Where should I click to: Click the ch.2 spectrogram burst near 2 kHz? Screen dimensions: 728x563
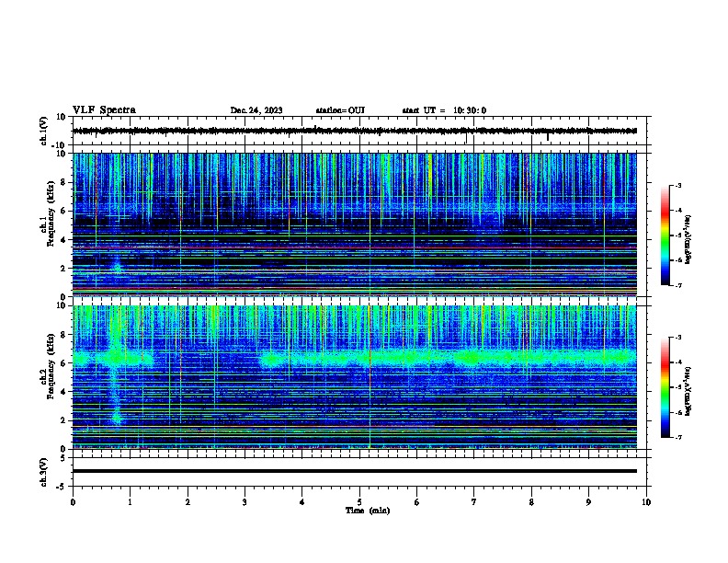point(117,417)
